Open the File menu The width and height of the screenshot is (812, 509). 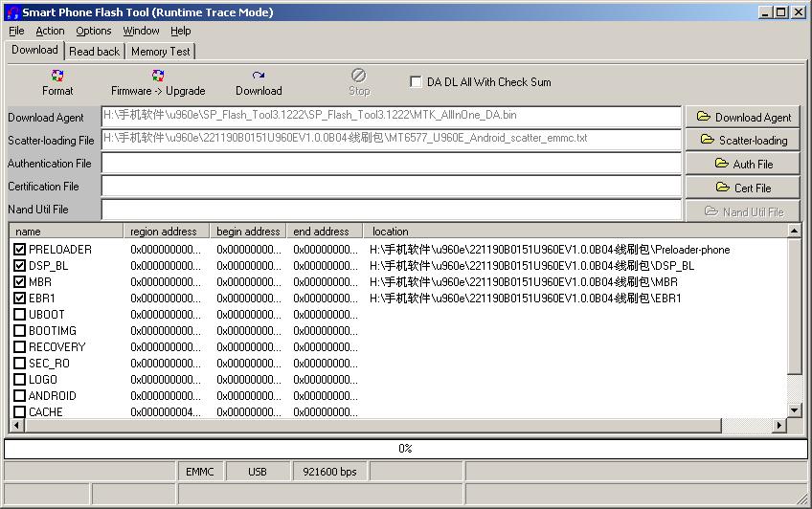[16, 31]
